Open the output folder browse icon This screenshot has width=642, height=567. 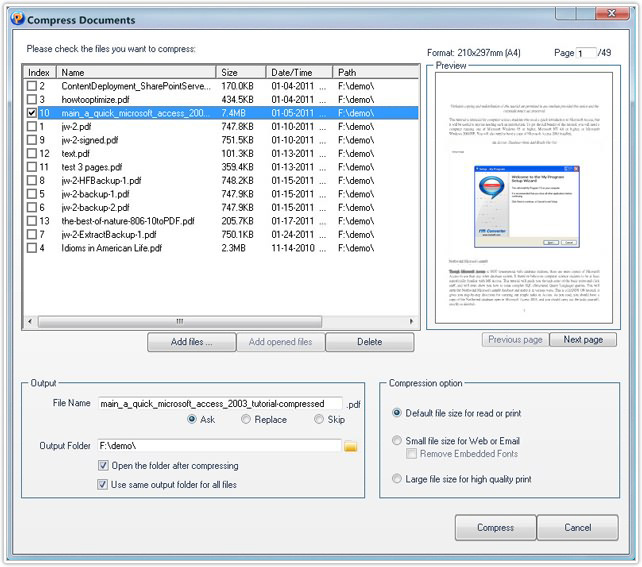click(x=350, y=446)
